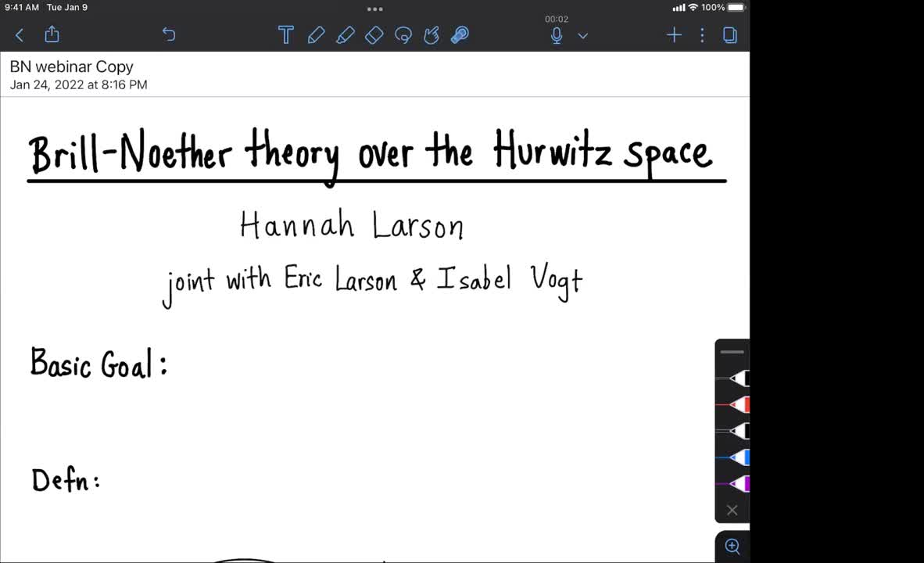The width and height of the screenshot is (924, 563).
Task: Pick the purple pen in favorites palette
Action: pyautogui.click(x=732, y=483)
